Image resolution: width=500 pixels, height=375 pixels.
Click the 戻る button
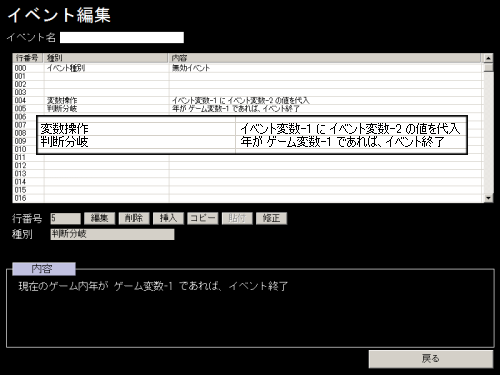(x=431, y=359)
